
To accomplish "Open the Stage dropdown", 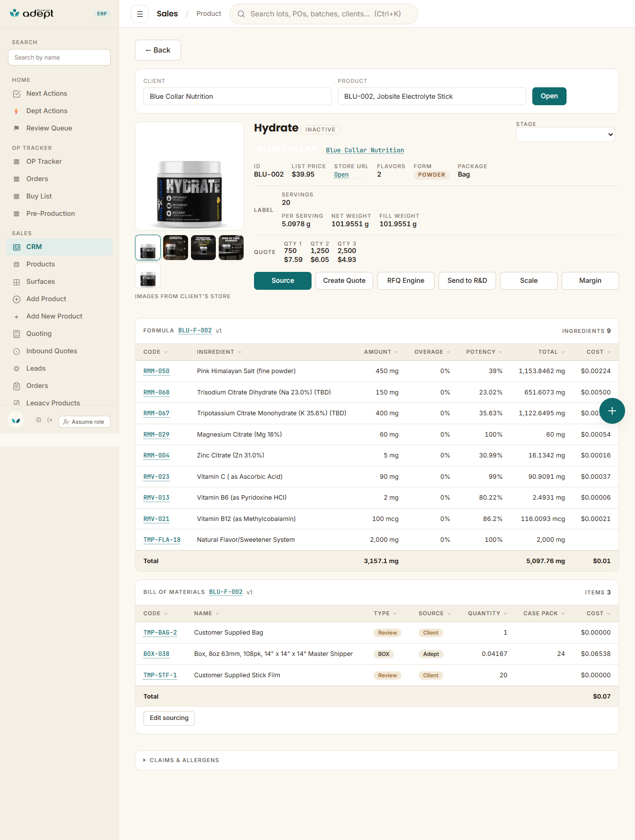I will pyautogui.click(x=566, y=134).
